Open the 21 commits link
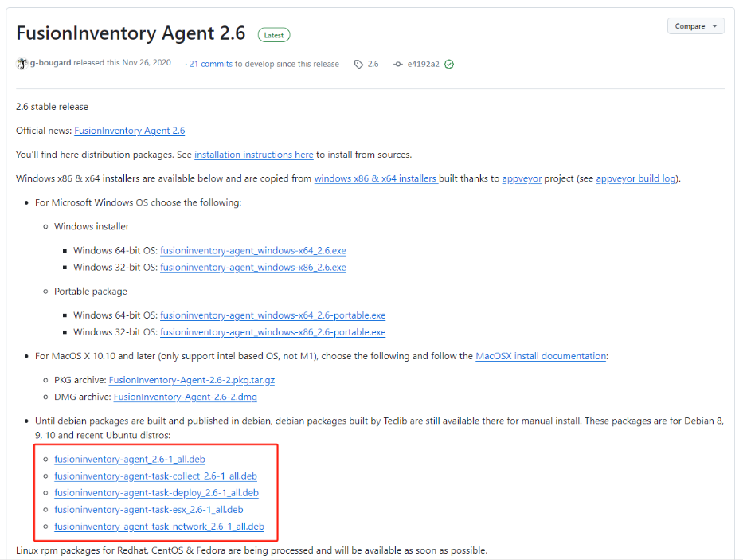The width and height of the screenshot is (743, 560). click(x=211, y=64)
